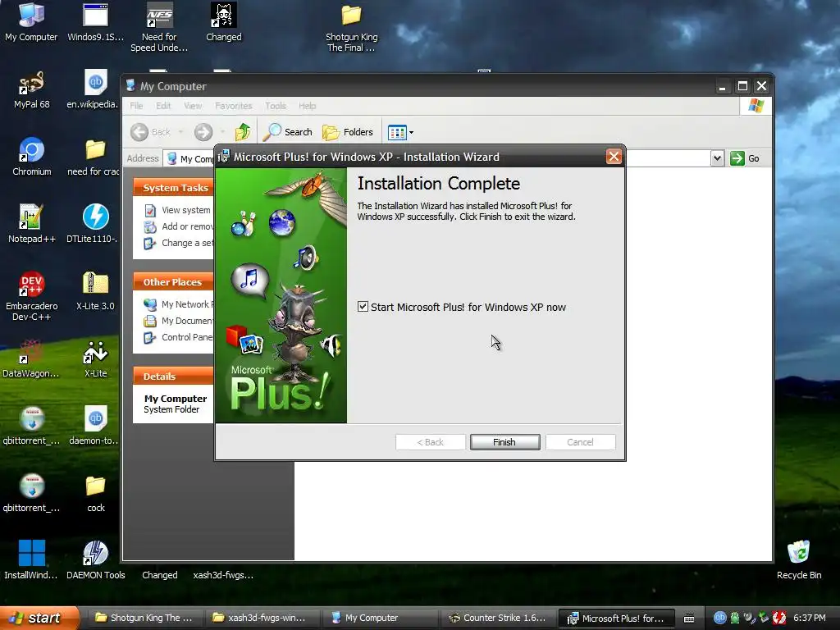The width and height of the screenshot is (840, 630).
Task: Open the Help menu in My Computer
Action: click(307, 106)
